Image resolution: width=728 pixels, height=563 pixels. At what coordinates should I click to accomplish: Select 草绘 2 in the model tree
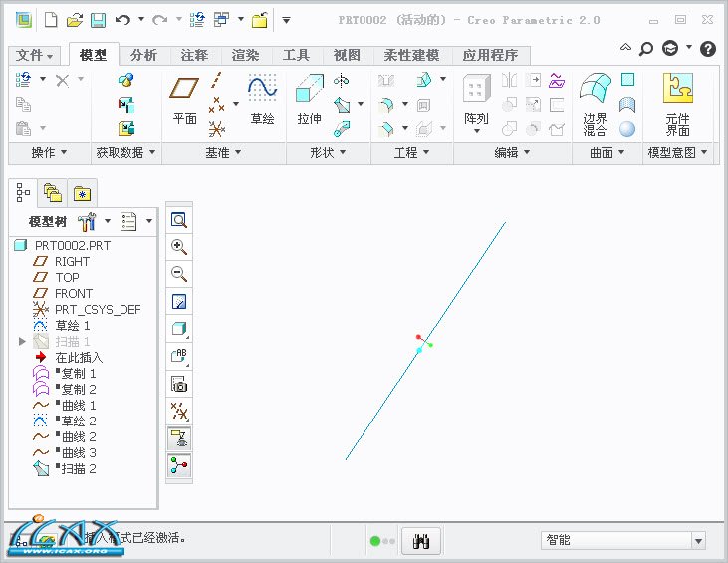pyautogui.click(x=73, y=422)
